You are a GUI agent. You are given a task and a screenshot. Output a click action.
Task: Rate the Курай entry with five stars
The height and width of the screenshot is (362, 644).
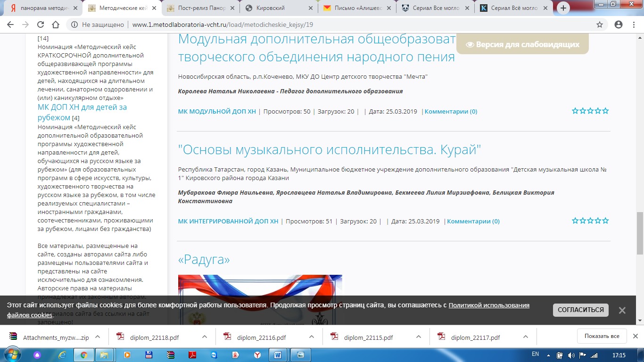pyautogui.click(x=605, y=221)
